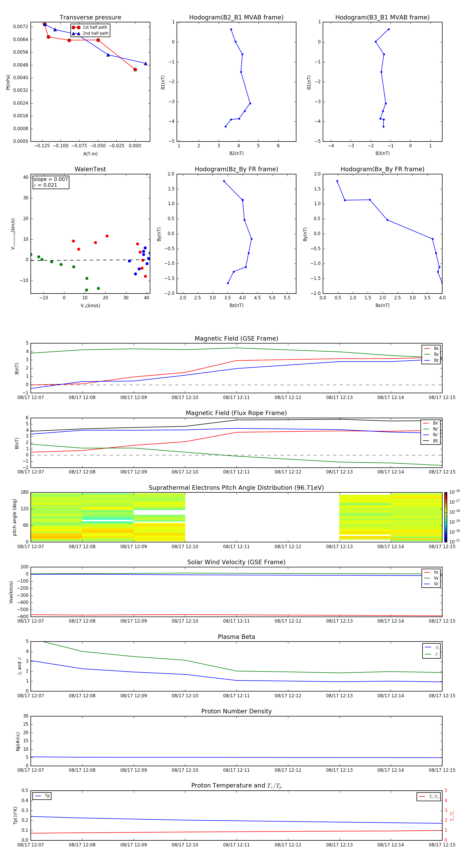Click the "Plasma Beta" plot title
Viewport: 473px width, 868px height.
pos(236,637)
